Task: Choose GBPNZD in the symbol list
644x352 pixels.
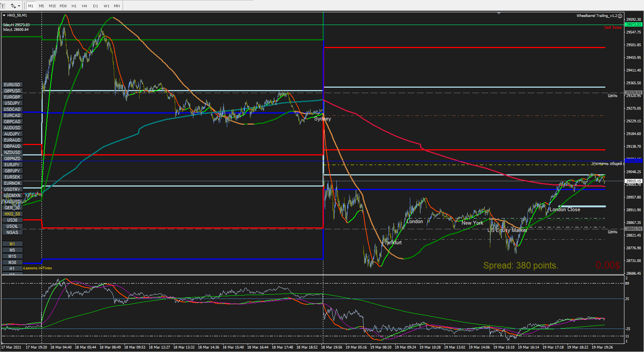Action: click(12, 158)
